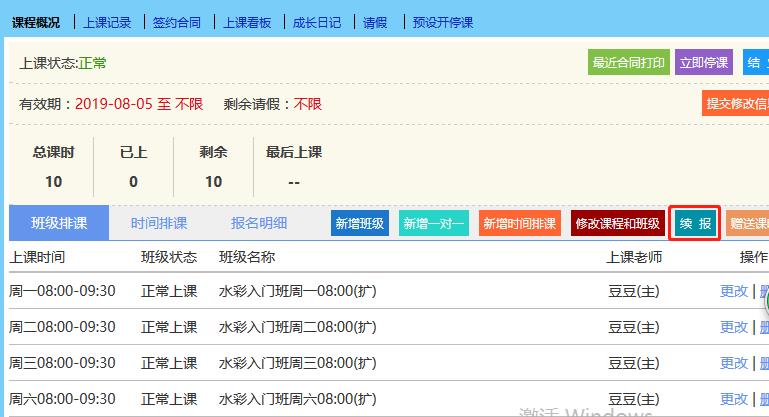Click the green 最近合同打印 button
Viewport: 769px width, 417px height.
coord(628,62)
